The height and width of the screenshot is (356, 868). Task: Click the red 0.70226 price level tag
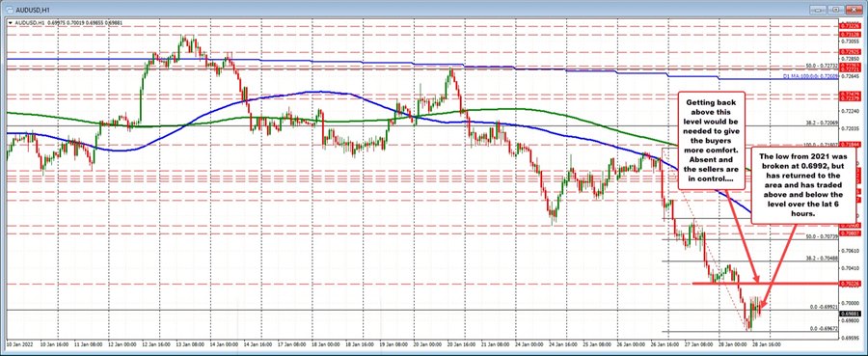coord(851,284)
